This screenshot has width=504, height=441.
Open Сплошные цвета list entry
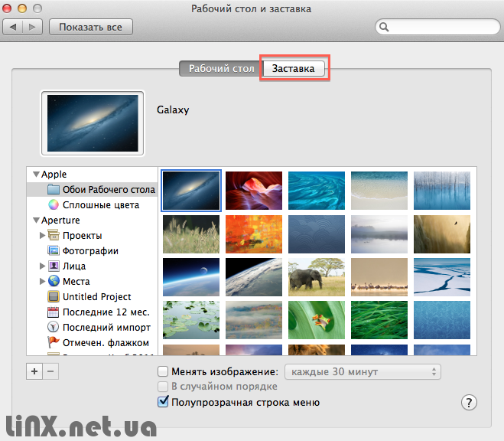click(93, 205)
